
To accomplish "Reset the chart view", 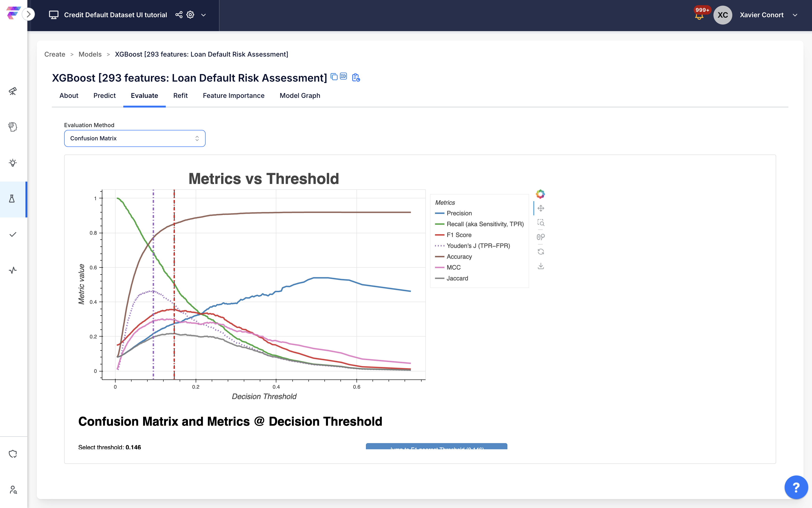I will click(541, 252).
